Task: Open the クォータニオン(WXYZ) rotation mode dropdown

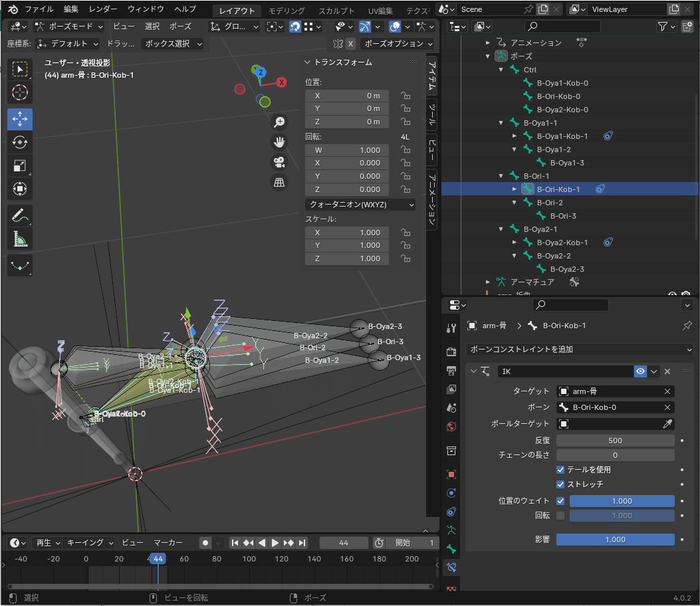Action: coord(360,205)
